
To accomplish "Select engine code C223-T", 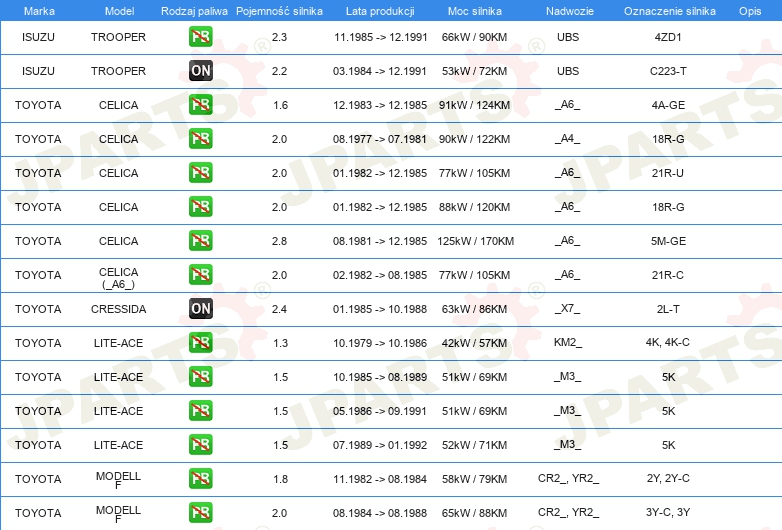I will [668, 71].
